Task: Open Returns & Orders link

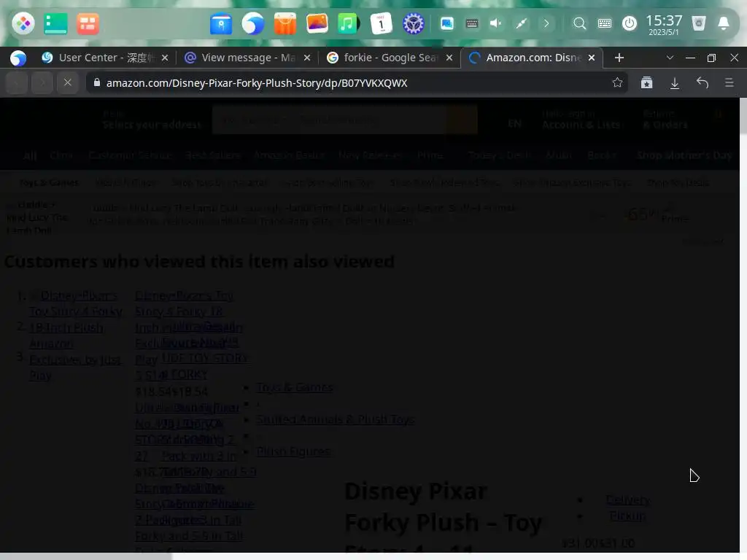Action: click(x=665, y=120)
